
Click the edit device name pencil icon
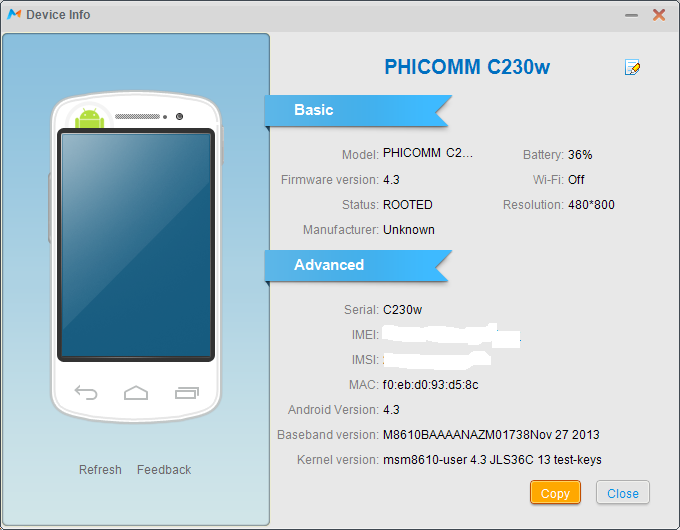click(632, 67)
